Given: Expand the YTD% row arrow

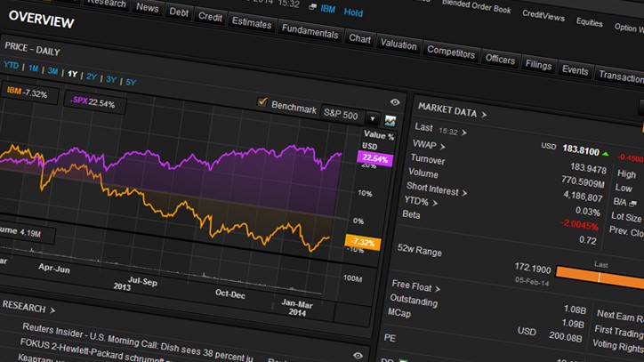Looking at the screenshot, I should point(435,203).
